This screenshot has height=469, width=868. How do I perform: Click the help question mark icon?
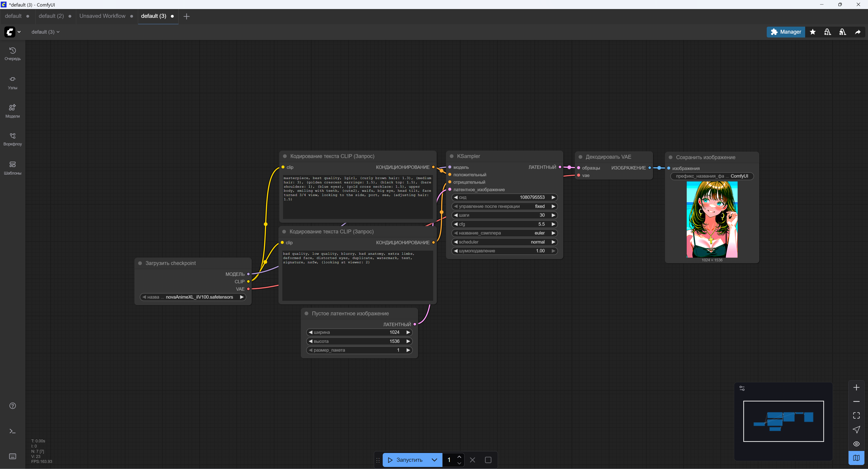pyautogui.click(x=12, y=405)
